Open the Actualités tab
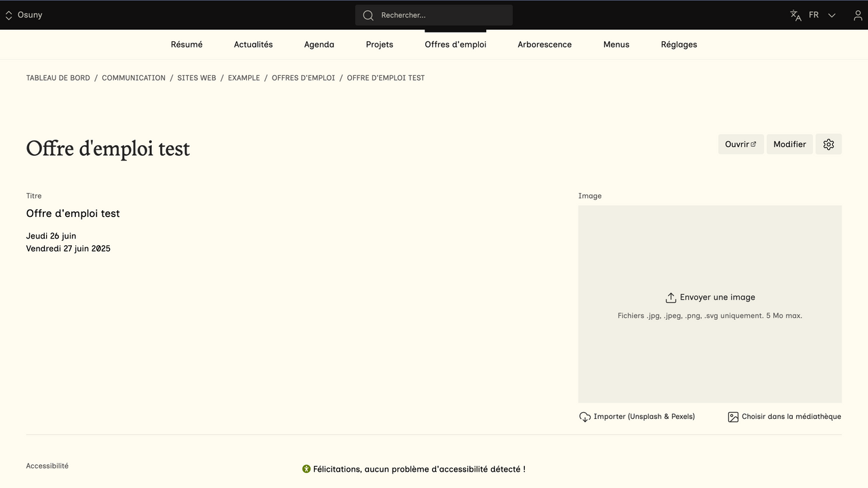 (x=253, y=45)
